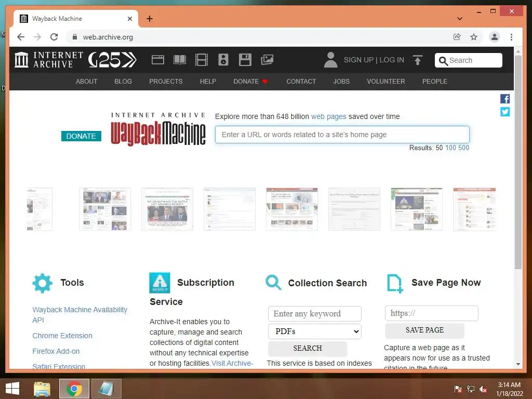Screen dimensions: 532x399
Task: Click the LOG IN link
Action: pyautogui.click(x=392, y=60)
